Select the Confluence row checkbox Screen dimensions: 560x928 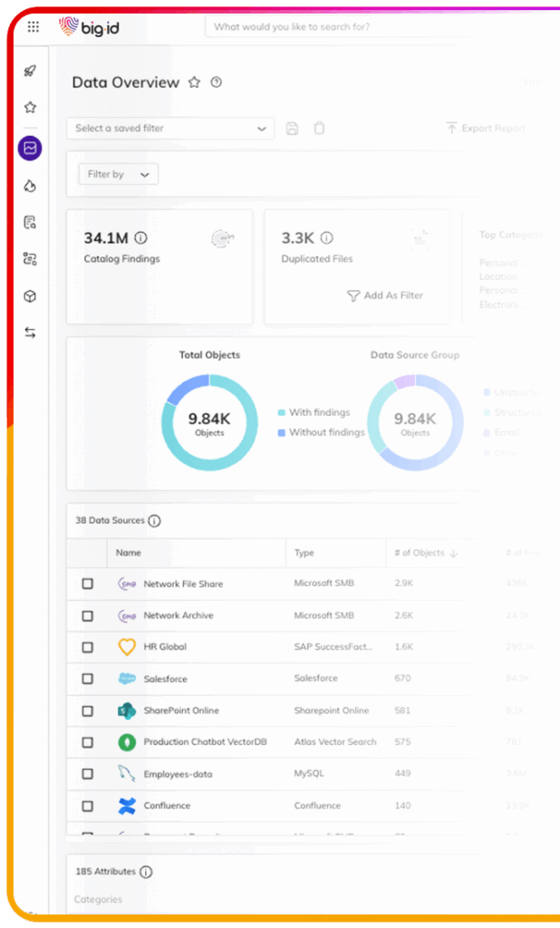click(x=88, y=806)
